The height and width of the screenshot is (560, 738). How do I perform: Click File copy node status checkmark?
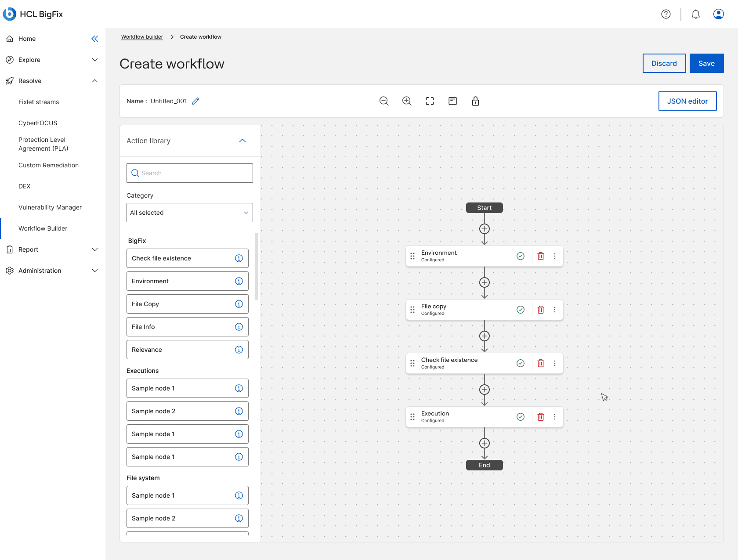(521, 310)
